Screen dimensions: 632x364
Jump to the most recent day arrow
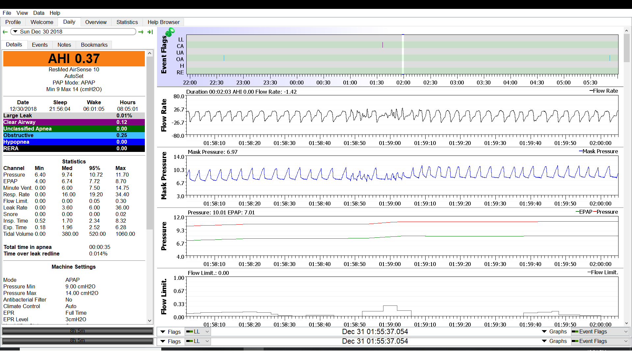click(150, 32)
